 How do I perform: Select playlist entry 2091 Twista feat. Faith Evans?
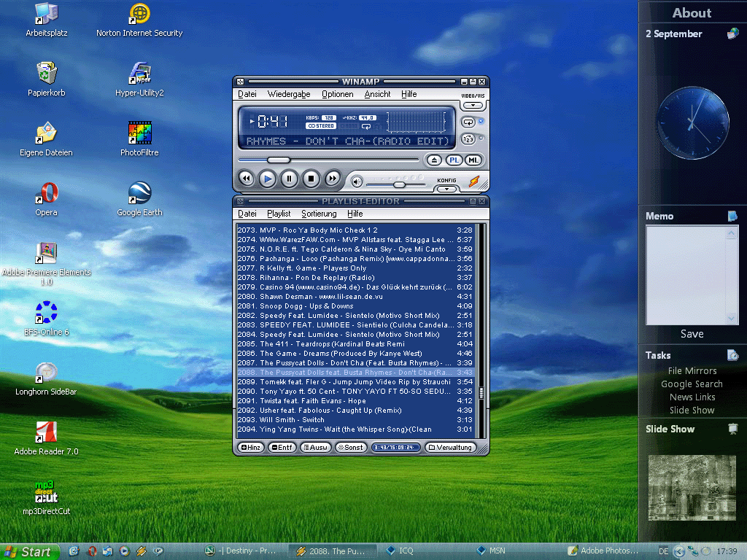355,401
